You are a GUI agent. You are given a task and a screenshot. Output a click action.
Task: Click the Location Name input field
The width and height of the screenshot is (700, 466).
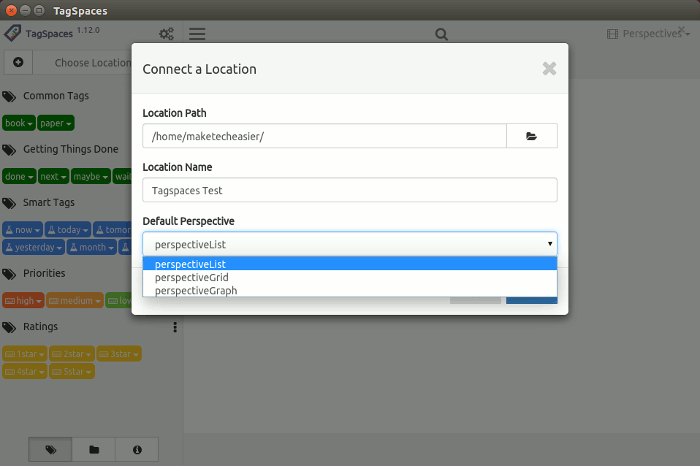click(x=350, y=190)
